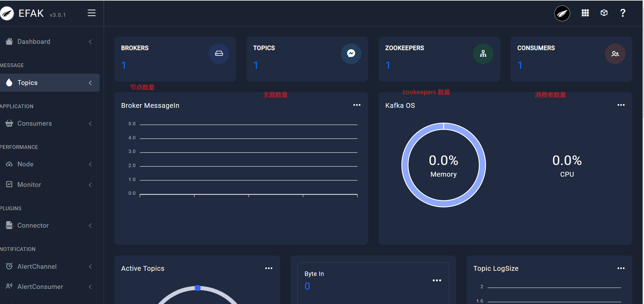Toggle the hamburger sidebar menu
This screenshot has width=644, height=304.
click(x=91, y=13)
